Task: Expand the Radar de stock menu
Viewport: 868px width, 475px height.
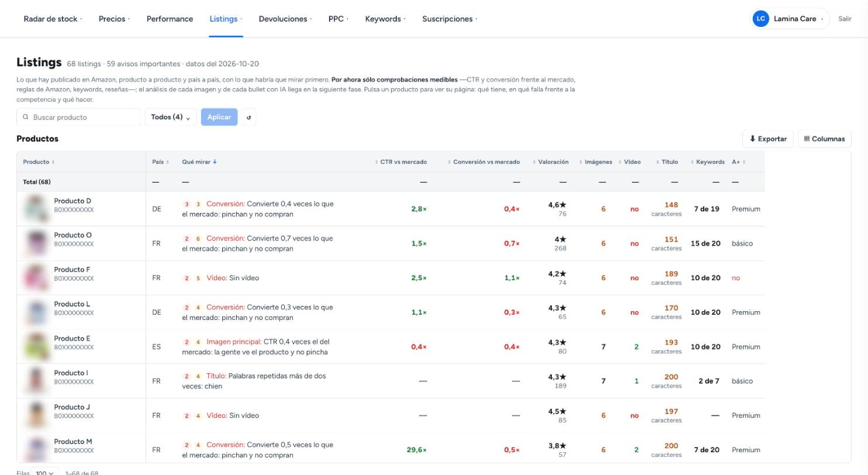Action: [53, 19]
